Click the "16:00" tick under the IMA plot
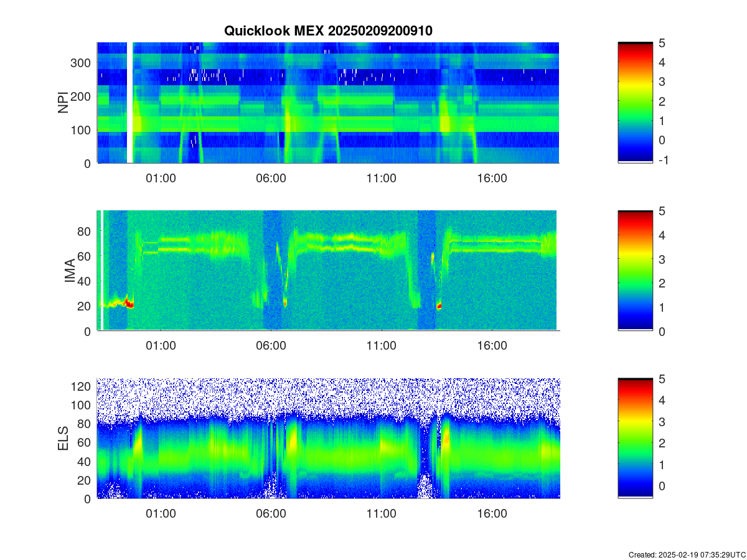 (x=492, y=346)
